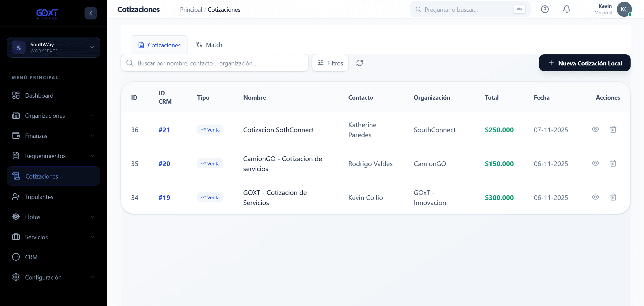Delete quotation 36 with the trash icon
644x306 pixels.
(x=613, y=130)
